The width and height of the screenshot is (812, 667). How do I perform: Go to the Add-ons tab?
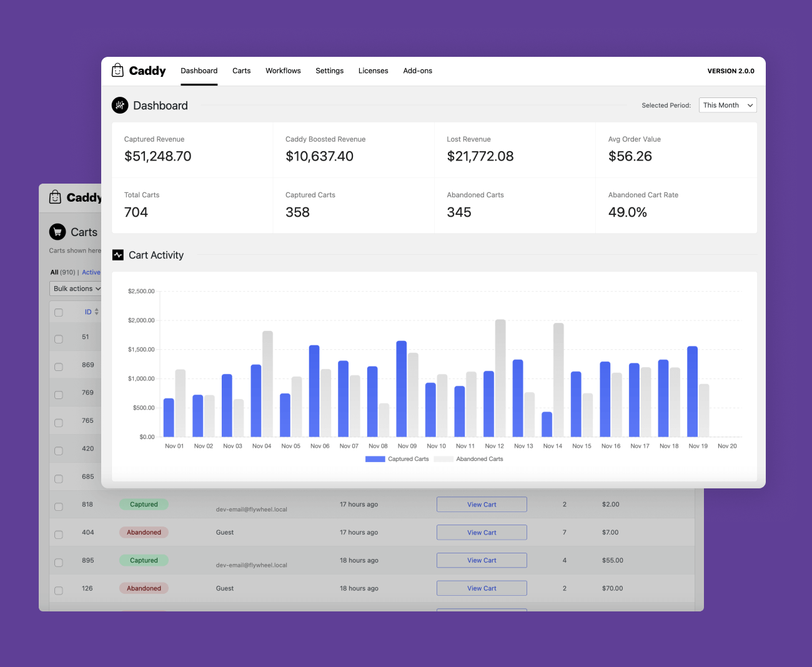click(x=417, y=71)
